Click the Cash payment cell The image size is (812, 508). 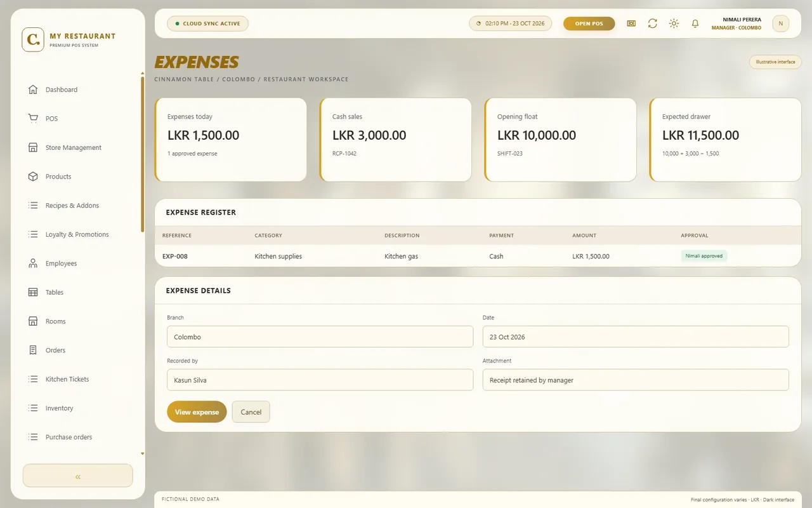click(496, 257)
